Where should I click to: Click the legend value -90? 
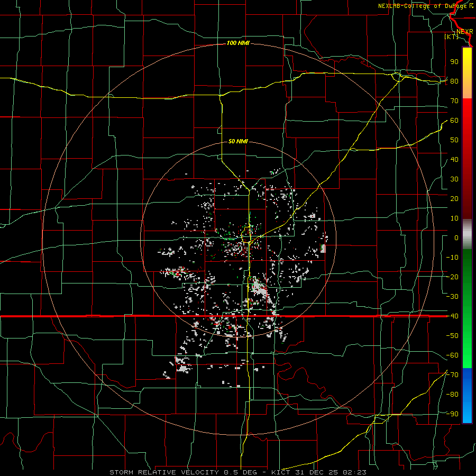coord(452,414)
